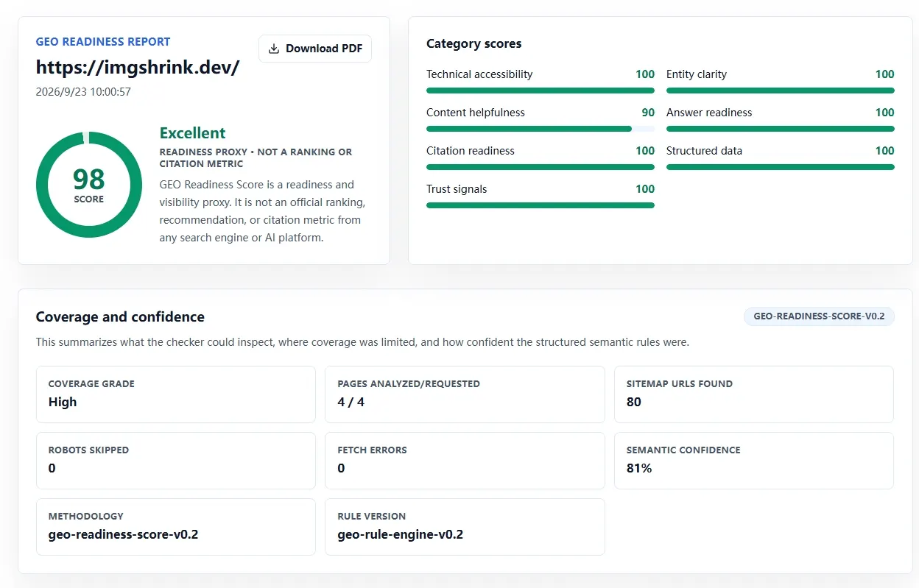Screen dimensions: 919x588
Task: Select the Pages Analyzed value 4 / 4
Action: [351, 402]
